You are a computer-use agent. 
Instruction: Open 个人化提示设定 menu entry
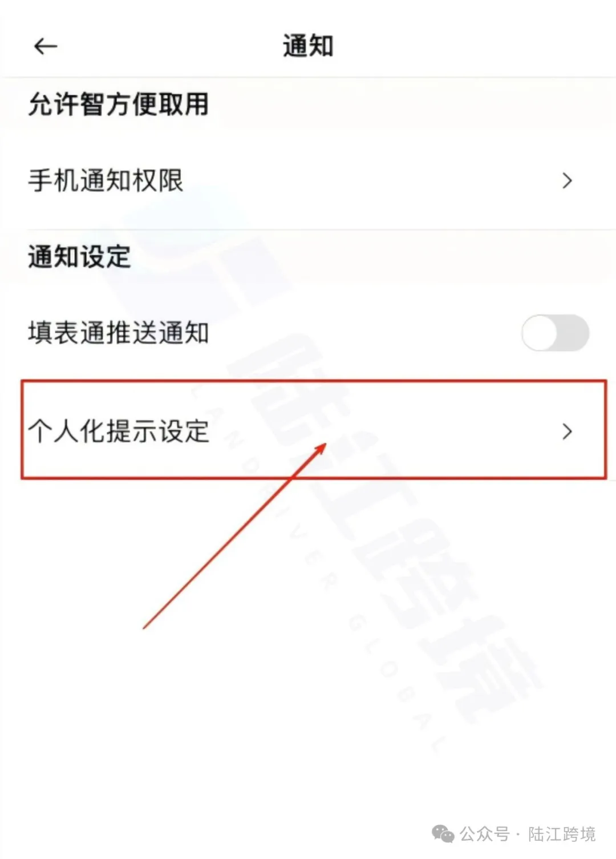[314, 430]
